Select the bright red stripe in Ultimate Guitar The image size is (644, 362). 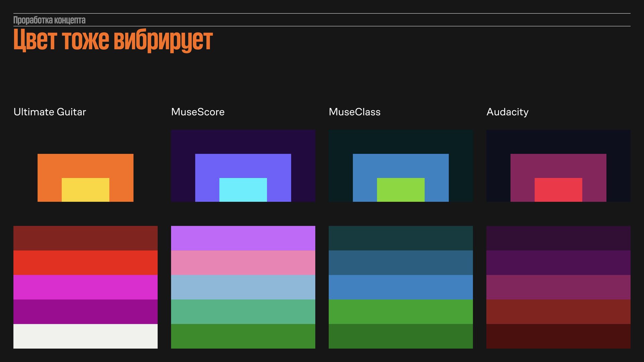tap(85, 262)
